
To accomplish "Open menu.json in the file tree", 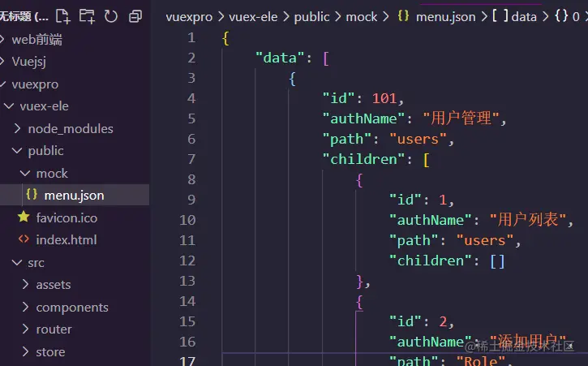I will click(x=75, y=195).
